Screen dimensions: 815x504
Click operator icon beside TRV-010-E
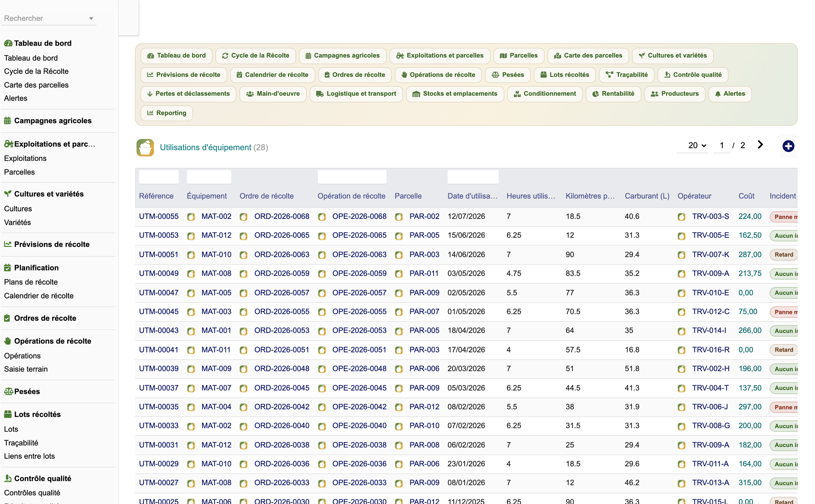[681, 293]
